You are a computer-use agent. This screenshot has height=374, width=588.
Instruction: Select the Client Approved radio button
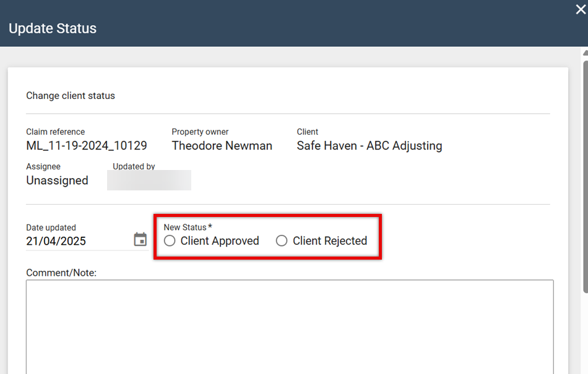pyautogui.click(x=170, y=241)
